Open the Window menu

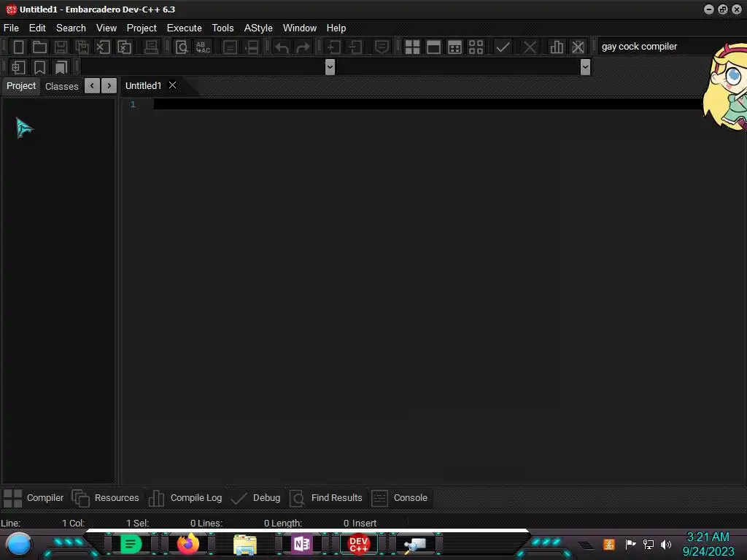(x=300, y=28)
